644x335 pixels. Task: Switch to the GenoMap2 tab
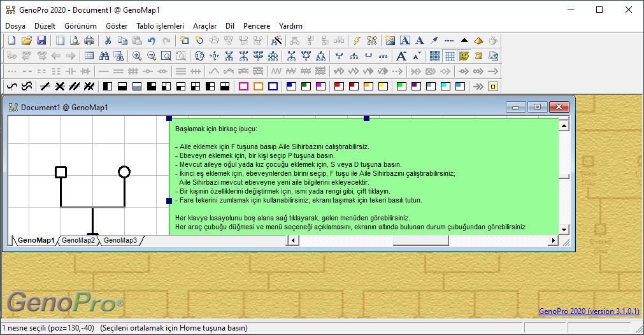click(x=78, y=240)
